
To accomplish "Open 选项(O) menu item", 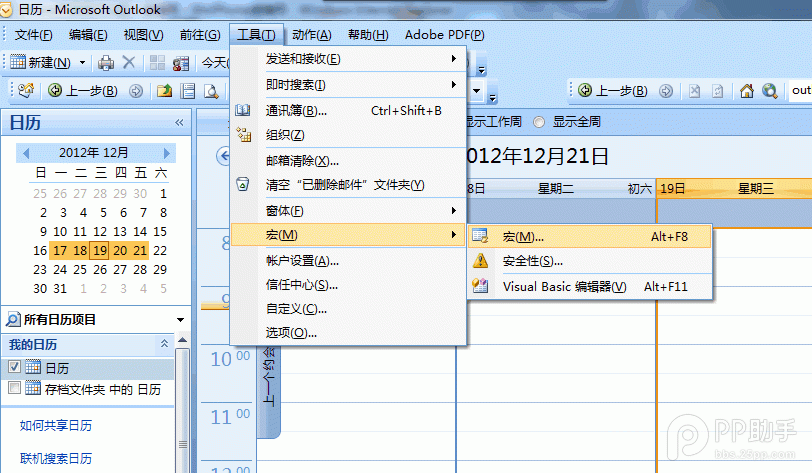I will (x=348, y=333).
